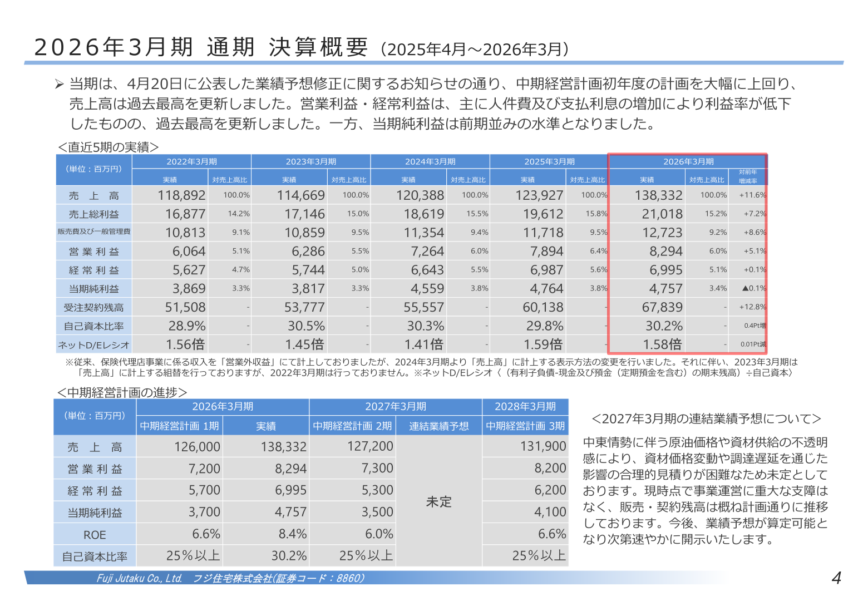The image size is (868, 601).
Task: Select D/E ratio 1.58倍
Action: point(663,344)
